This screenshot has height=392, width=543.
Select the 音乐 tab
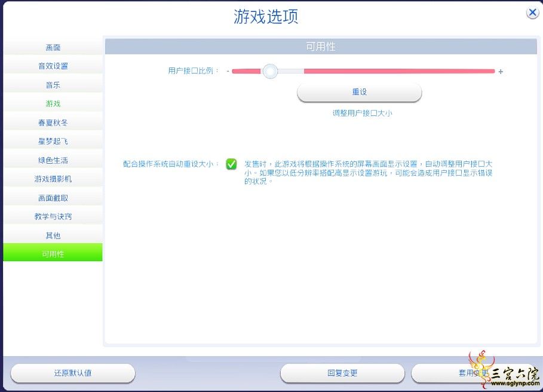[53, 85]
